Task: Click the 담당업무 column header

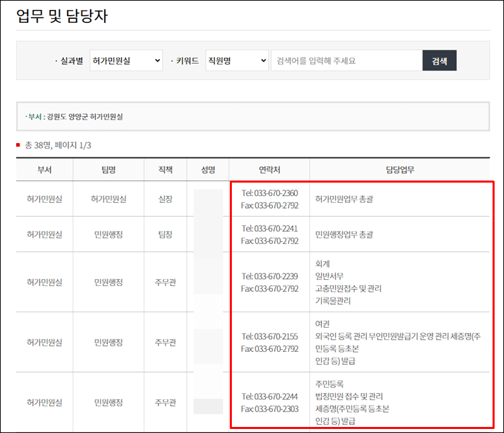Action: (x=400, y=170)
